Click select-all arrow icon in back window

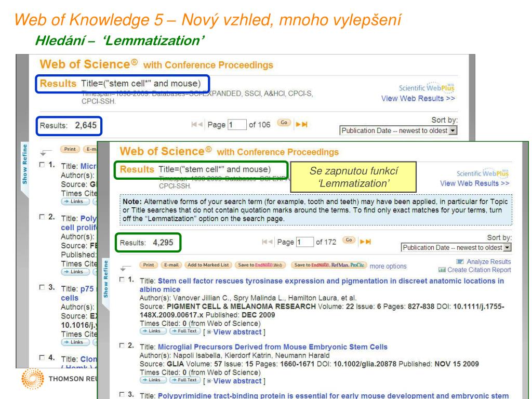(x=45, y=153)
